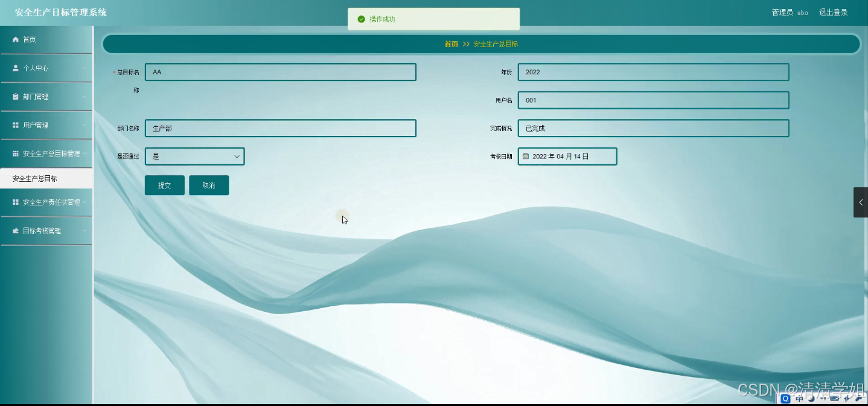Click the blue Q input method icon
Image resolution: width=868 pixels, height=406 pixels.
786,399
